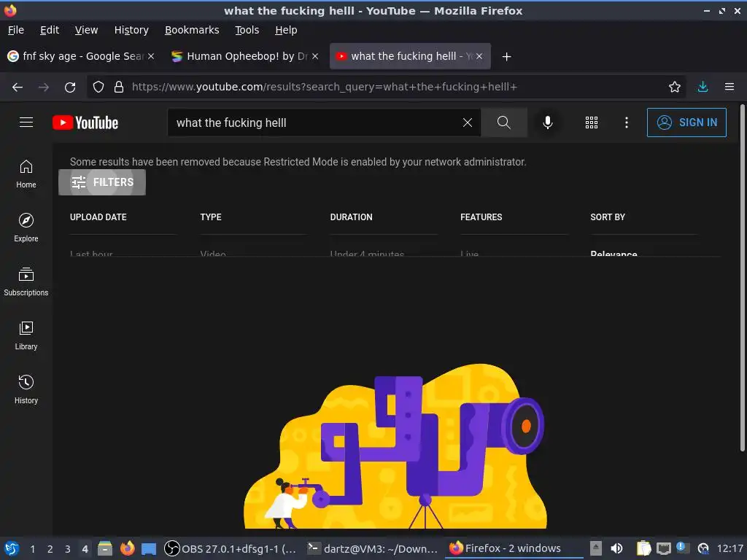The height and width of the screenshot is (560, 747).
Task: Open removable media eject tray icon
Action: click(596, 548)
